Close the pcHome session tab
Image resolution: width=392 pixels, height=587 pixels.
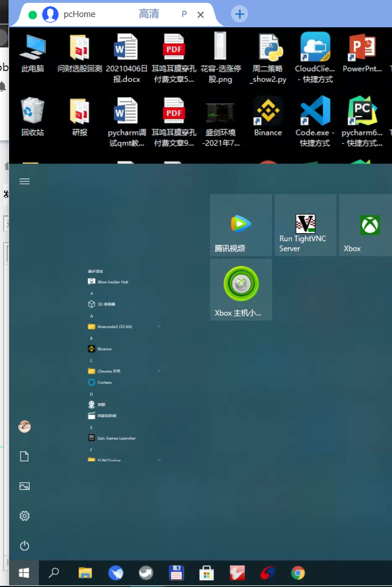201,15
